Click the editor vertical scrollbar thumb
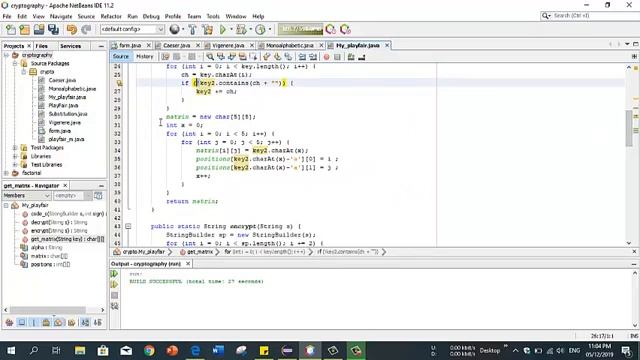The height and width of the screenshot is (360, 640). click(629, 127)
